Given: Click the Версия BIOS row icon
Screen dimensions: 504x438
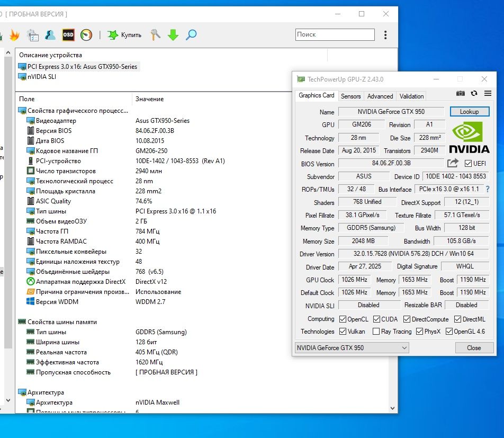Looking at the screenshot, I should [x=30, y=131].
